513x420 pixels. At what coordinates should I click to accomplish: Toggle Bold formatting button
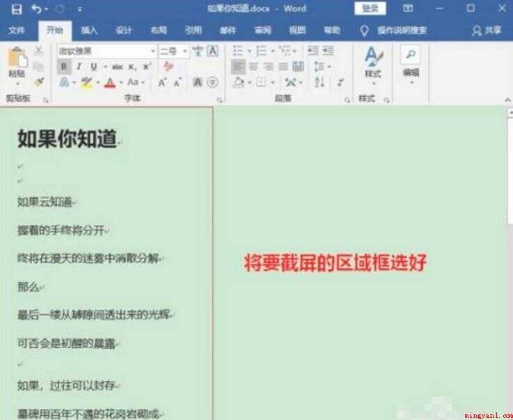tap(64, 67)
